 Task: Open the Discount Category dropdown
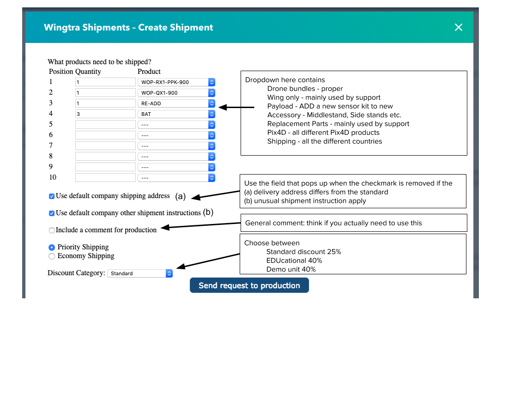140,273
